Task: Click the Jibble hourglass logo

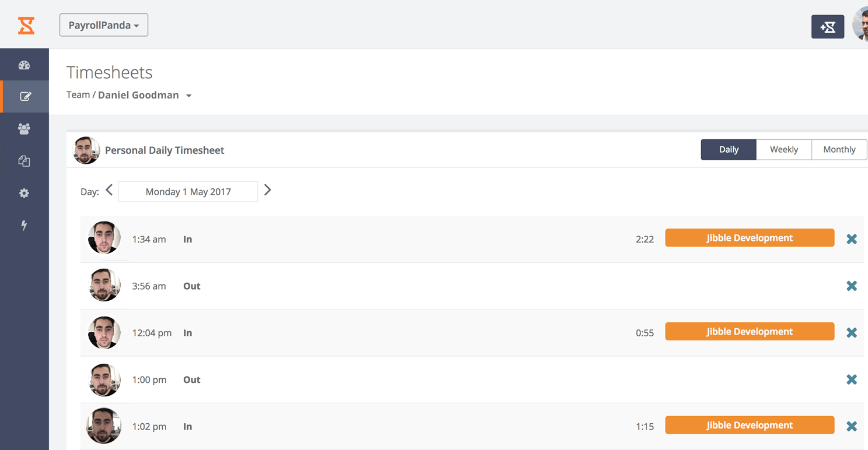Action: pos(26,26)
